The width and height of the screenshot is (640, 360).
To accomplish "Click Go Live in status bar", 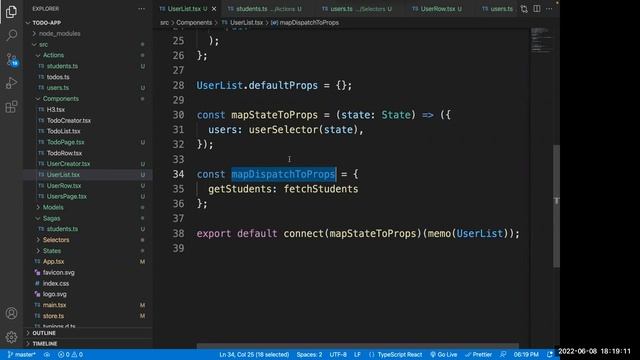I will (444, 354).
